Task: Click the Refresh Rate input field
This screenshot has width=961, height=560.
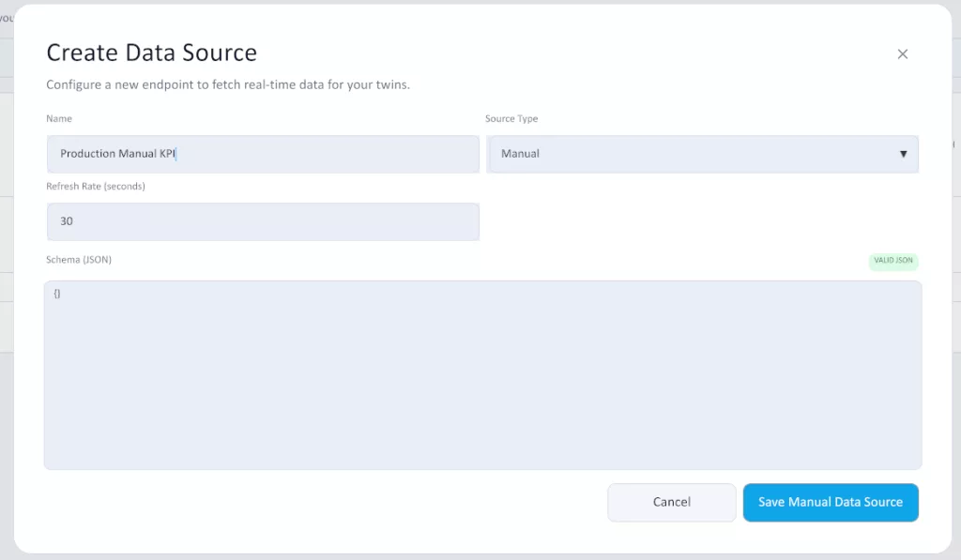Action: [x=263, y=221]
